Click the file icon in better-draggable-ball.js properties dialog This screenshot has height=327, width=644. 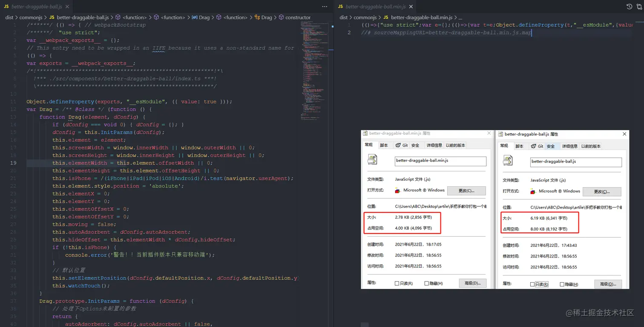click(x=508, y=160)
